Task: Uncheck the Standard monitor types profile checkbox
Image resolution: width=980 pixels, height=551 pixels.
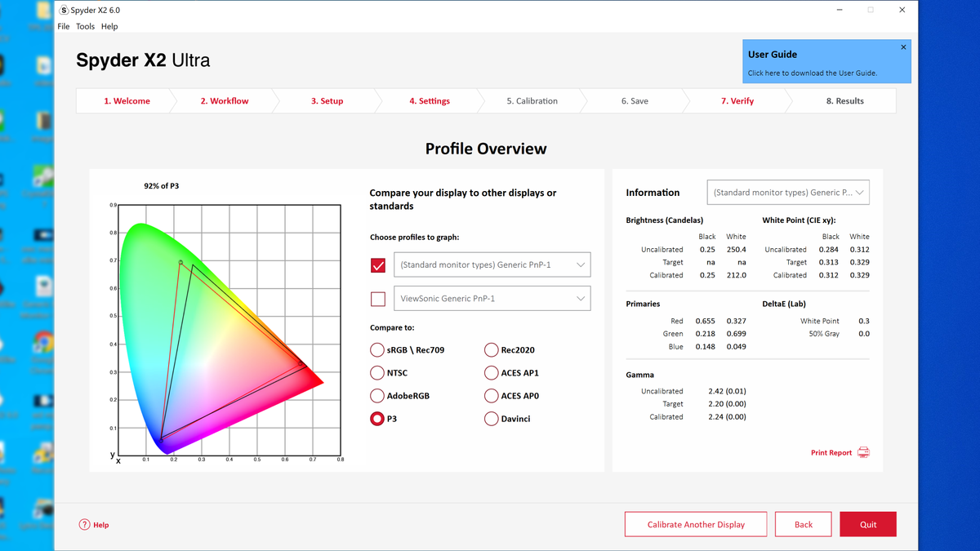Action: coord(378,265)
